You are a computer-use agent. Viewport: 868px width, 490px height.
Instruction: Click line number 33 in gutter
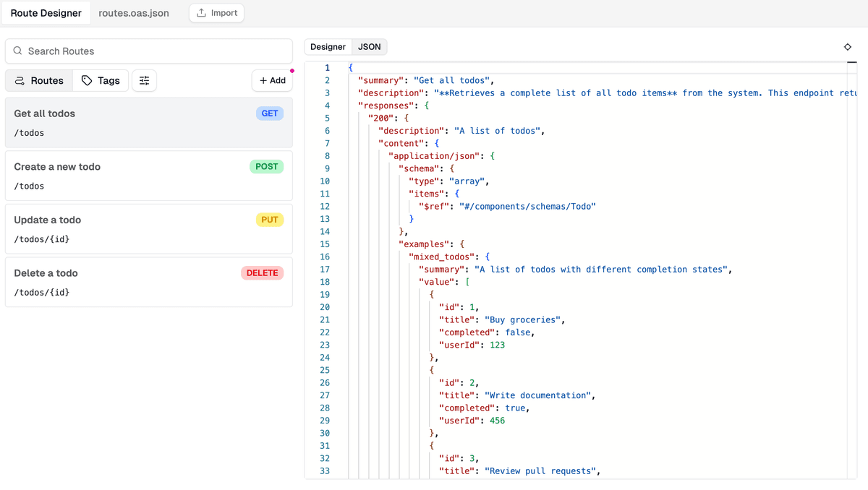pos(325,471)
